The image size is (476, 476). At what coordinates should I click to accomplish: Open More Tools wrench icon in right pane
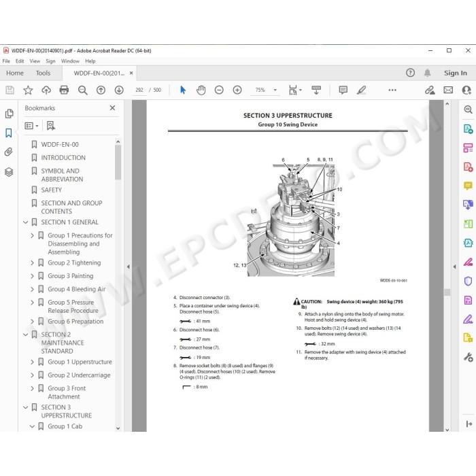[468, 357]
